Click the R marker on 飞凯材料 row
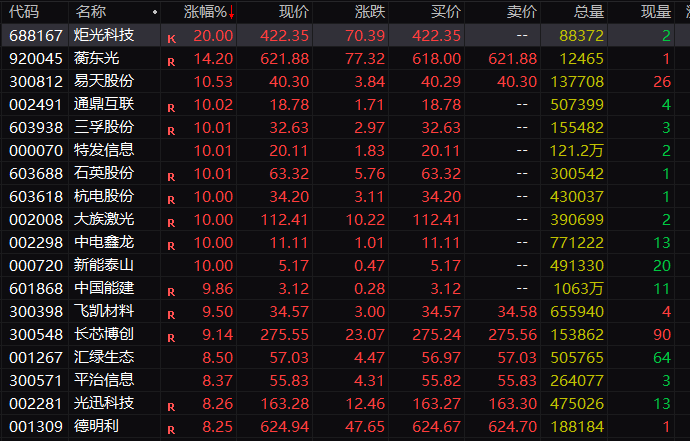 click(x=171, y=315)
